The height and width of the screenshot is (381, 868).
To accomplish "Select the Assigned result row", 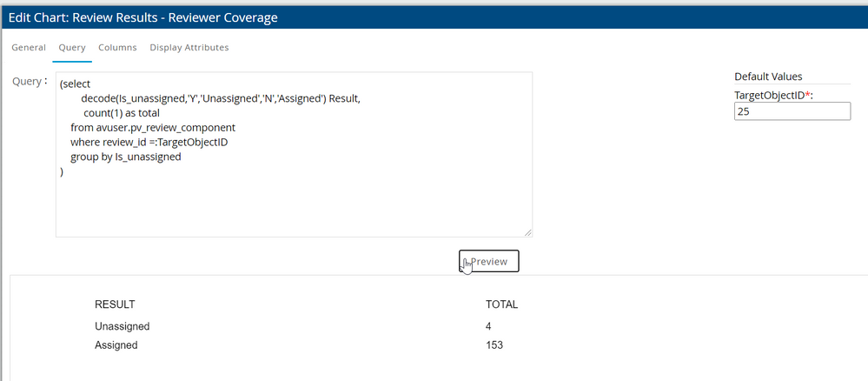I will tap(116, 345).
